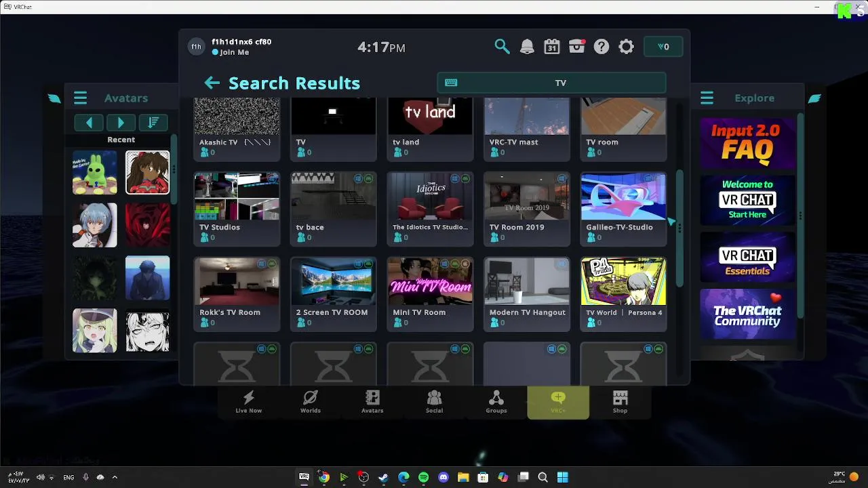The image size is (868, 488).
Task: Open the tv land world card
Action: [430, 128]
